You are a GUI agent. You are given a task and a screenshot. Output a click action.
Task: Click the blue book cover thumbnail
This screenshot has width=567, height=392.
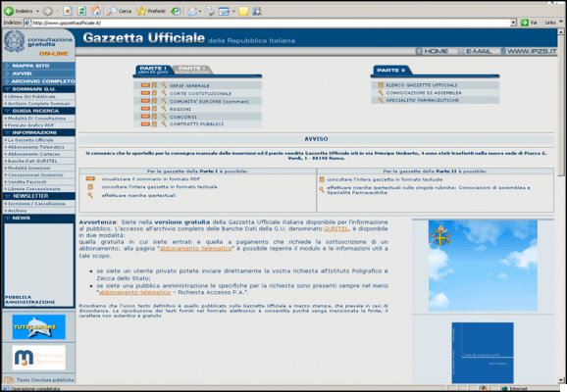(483, 353)
